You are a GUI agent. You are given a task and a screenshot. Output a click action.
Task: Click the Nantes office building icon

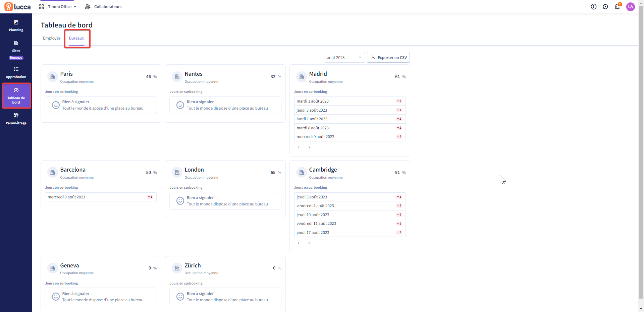click(177, 77)
